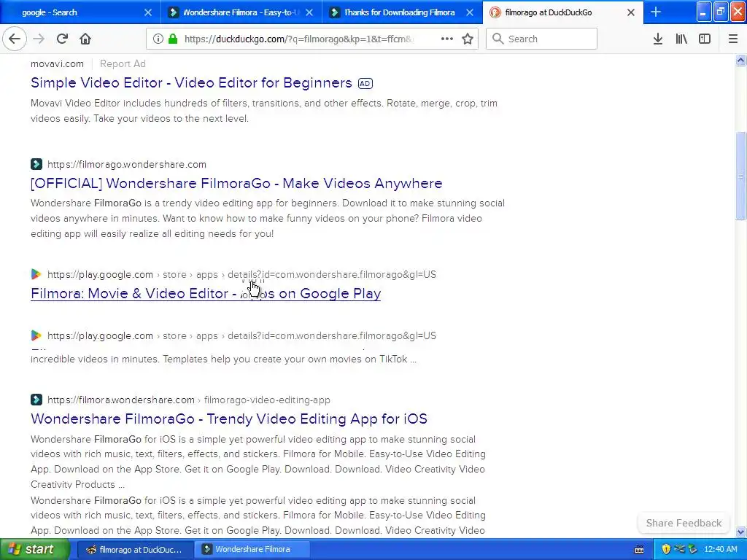Click the security shield tray icon

666,549
